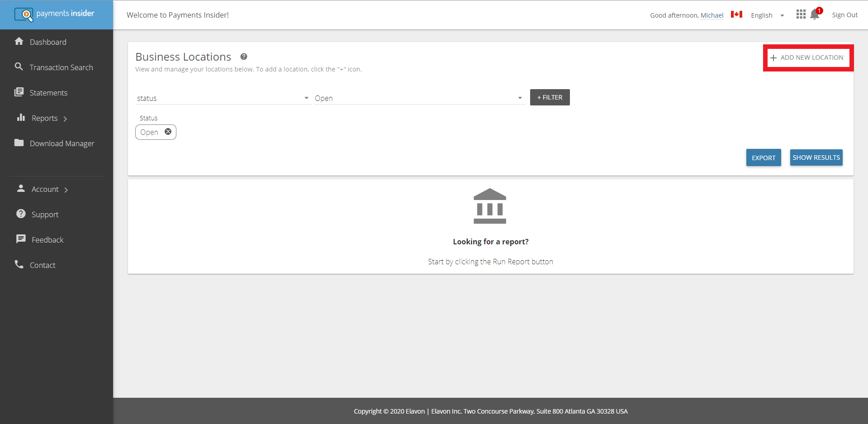Open the apps grid icon

tap(801, 14)
